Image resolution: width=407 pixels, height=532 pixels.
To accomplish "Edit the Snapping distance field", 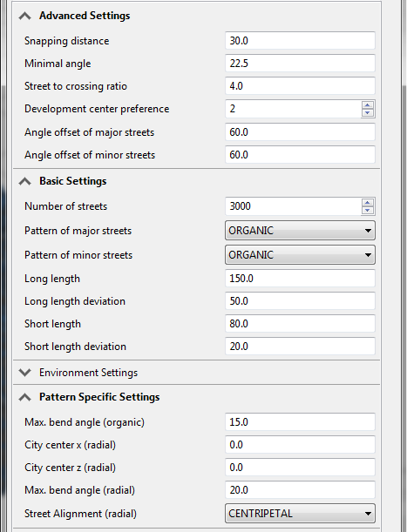I will pyautogui.click(x=300, y=41).
